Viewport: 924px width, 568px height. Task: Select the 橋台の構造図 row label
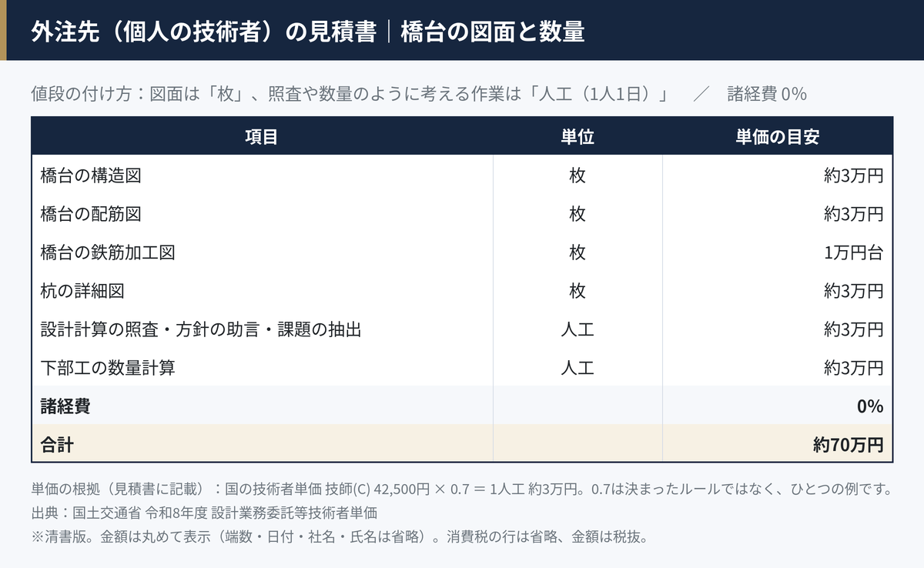pyautogui.click(x=91, y=175)
